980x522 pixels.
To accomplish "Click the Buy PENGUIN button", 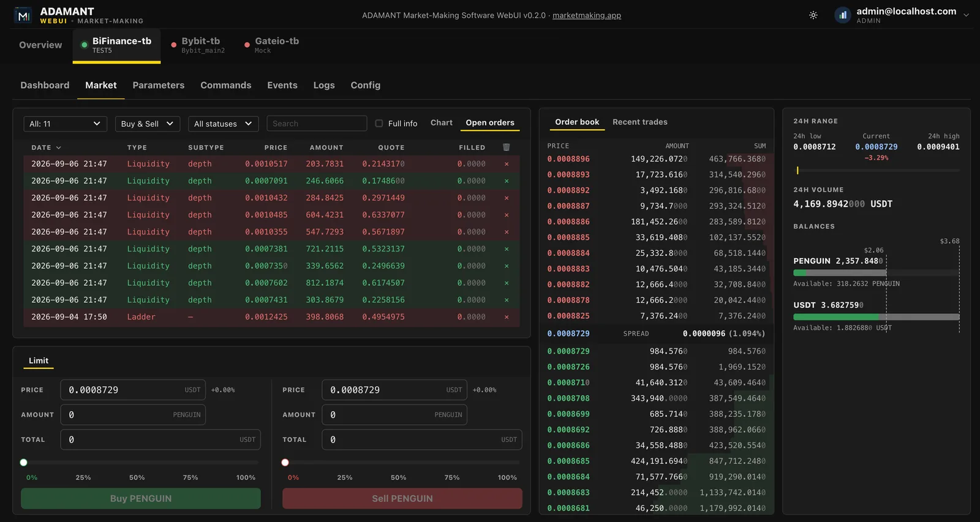I will click(x=141, y=499).
